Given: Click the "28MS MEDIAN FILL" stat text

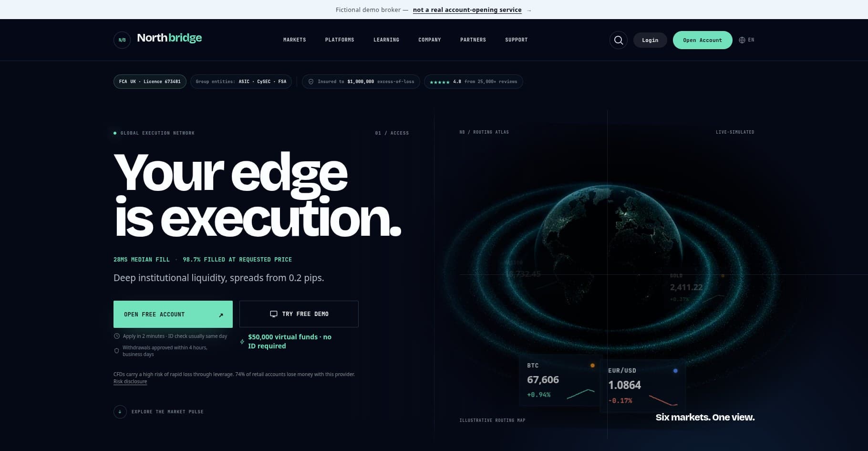Looking at the screenshot, I should pyautogui.click(x=142, y=260).
